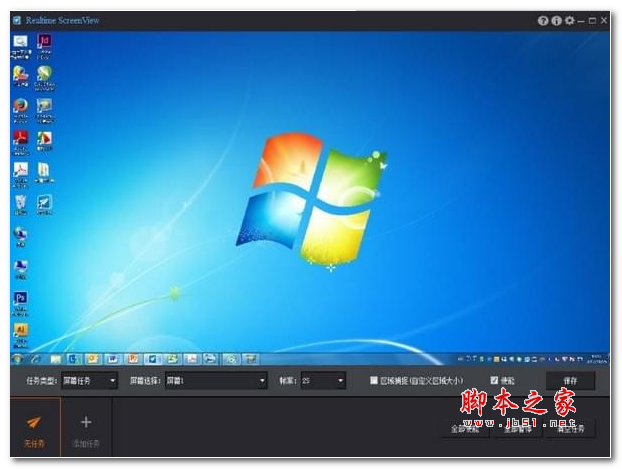Image resolution: width=622 pixels, height=469 pixels.
Task: Click the blue ScreenView shortcut desktop icon
Action: (x=44, y=202)
